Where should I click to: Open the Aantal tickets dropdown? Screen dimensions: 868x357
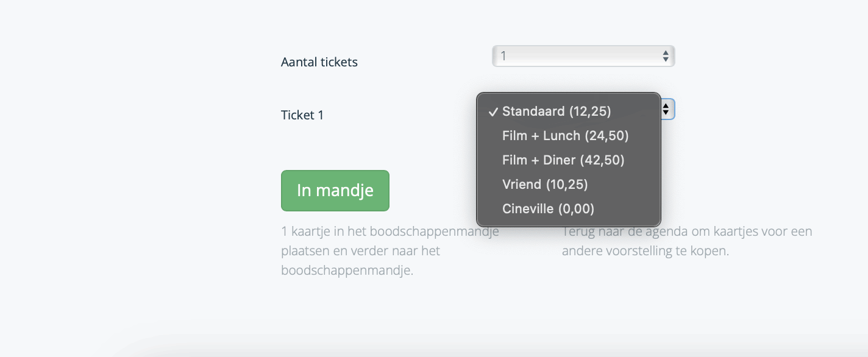pyautogui.click(x=583, y=56)
